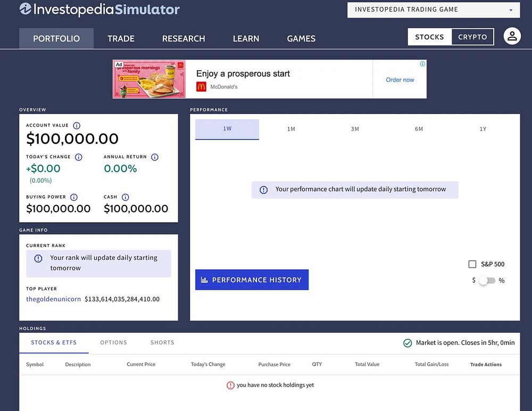
Task: Click the Purchase Price column header
Action: click(274, 365)
